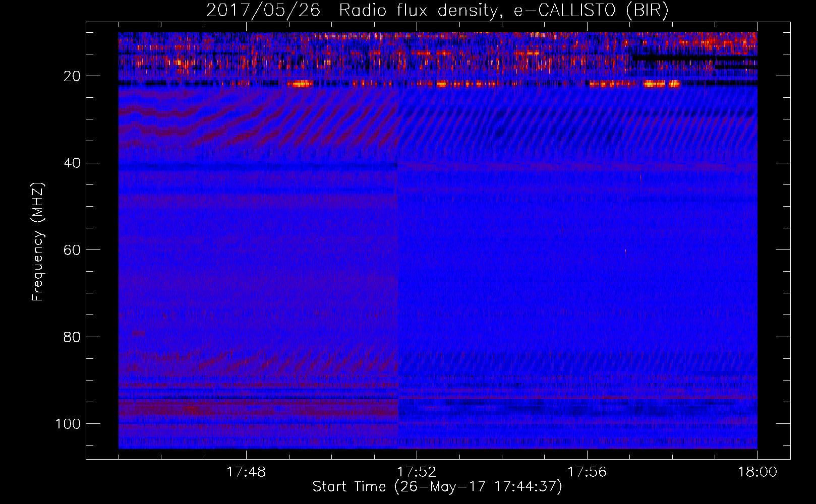Click the 17:56 time tick label
This screenshot has width=816, height=504.
coord(587,472)
